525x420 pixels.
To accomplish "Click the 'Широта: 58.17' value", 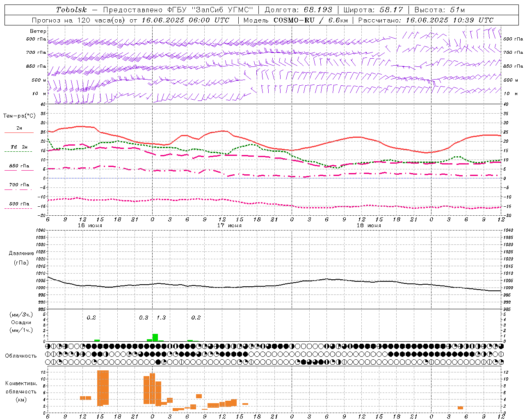I will 373,10.
